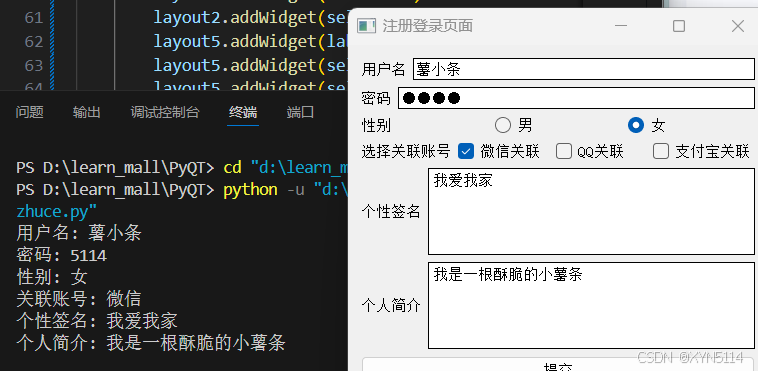758x371 pixels.
Task: Click the registration window app icon
Action: pos(366,26)
